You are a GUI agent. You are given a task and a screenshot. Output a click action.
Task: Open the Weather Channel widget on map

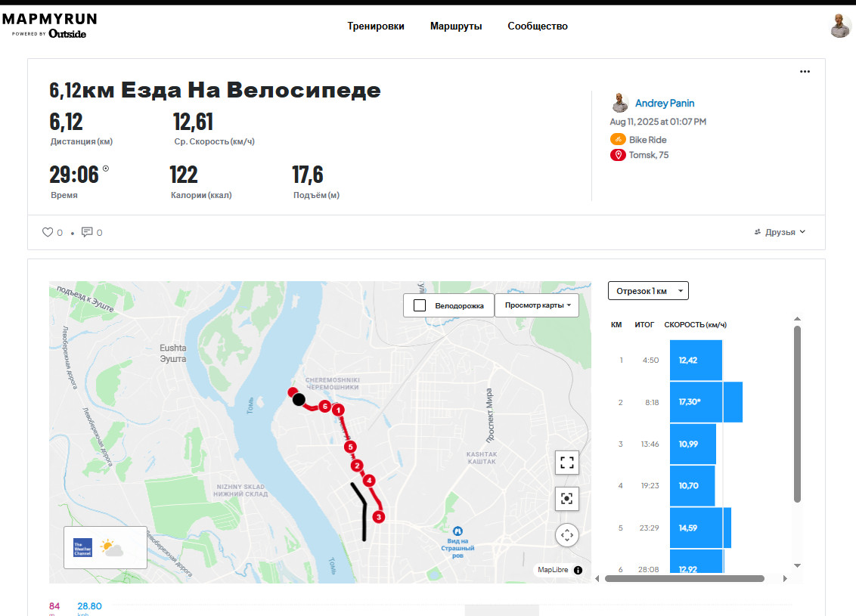pyautogui.click(x=105, y=548)
